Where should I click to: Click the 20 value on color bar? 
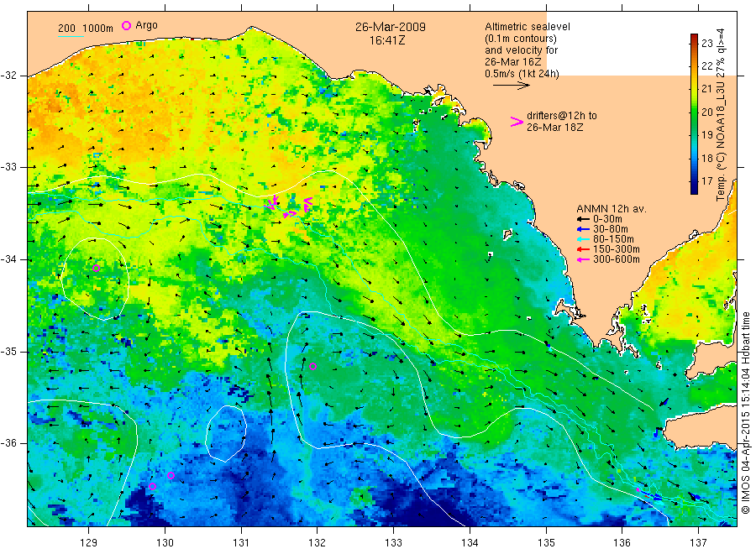[x=706, y=112]
